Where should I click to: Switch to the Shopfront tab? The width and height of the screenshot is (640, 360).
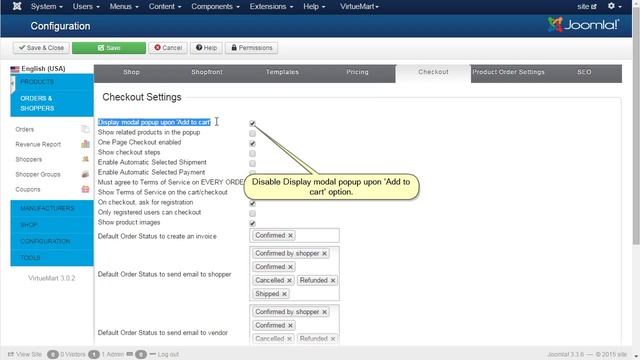click(207, 72)
